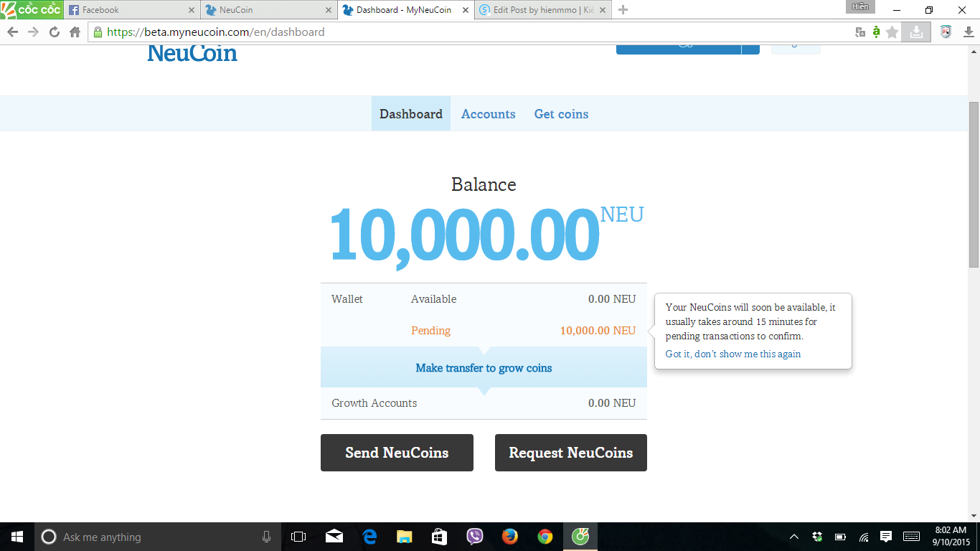Viewport: 980px width, 551px height.
Task: Click the green padlock security icon
Action: (98, 32)
